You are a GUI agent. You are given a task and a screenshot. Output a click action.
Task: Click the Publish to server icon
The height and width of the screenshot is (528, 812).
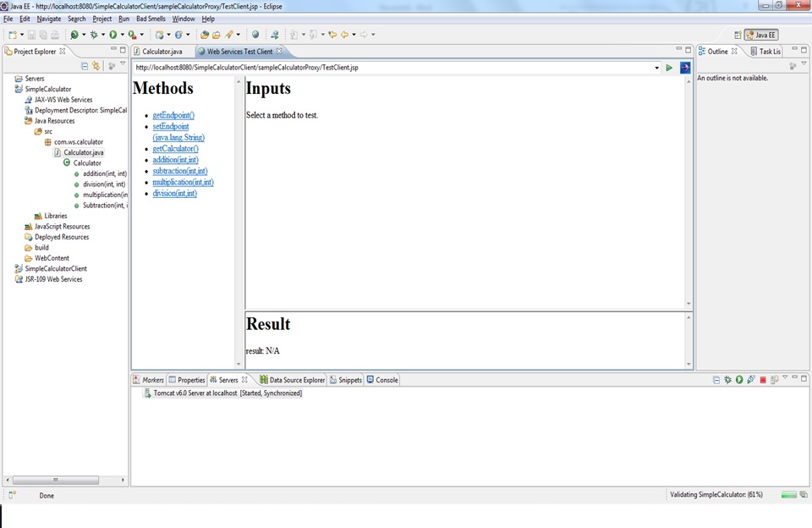tap(774, 380)
